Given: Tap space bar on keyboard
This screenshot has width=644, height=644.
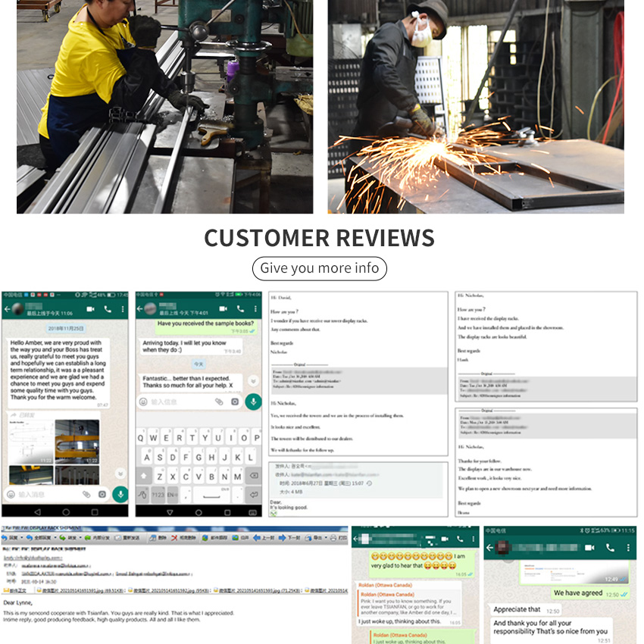Looking at the screenshot, I should [211, 495].
